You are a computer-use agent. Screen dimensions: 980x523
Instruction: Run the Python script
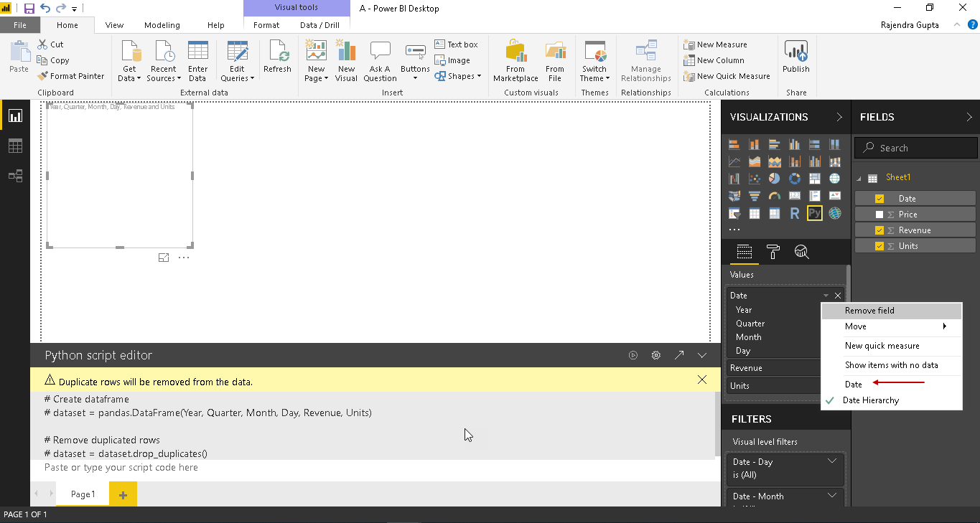pyautogui.click(x=633, y=355)
